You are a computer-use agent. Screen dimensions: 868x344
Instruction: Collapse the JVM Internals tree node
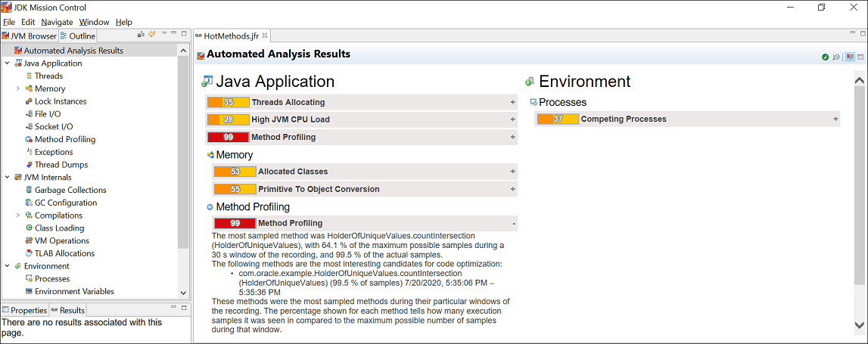point(8,178)
